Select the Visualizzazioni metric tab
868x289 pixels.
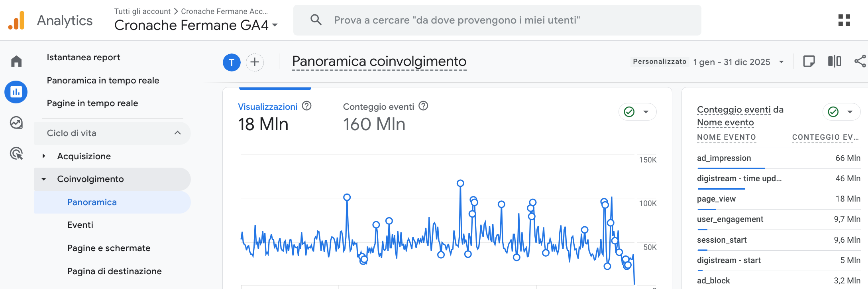point(267,107)
